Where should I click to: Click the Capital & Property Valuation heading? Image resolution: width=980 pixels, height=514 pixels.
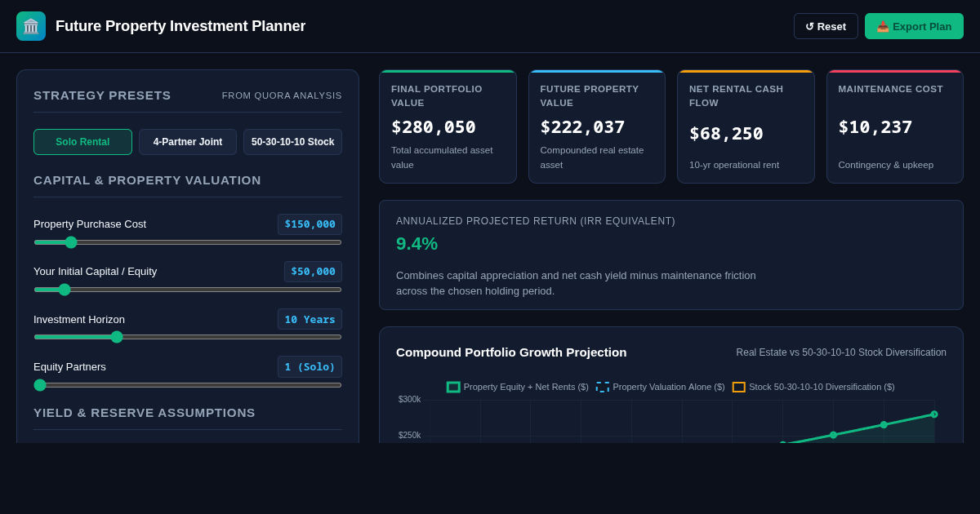[x=147, y=180]
